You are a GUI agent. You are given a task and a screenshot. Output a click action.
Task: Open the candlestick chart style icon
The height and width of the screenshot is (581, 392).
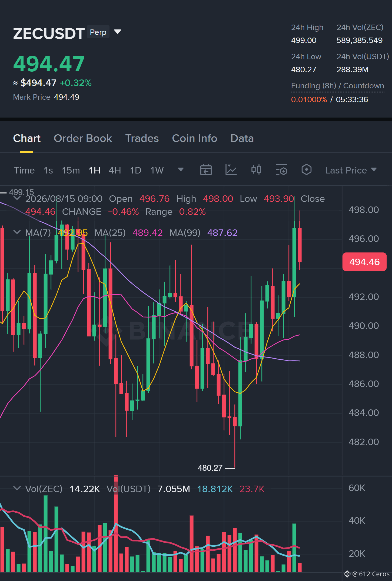click(x=256, y=170)
